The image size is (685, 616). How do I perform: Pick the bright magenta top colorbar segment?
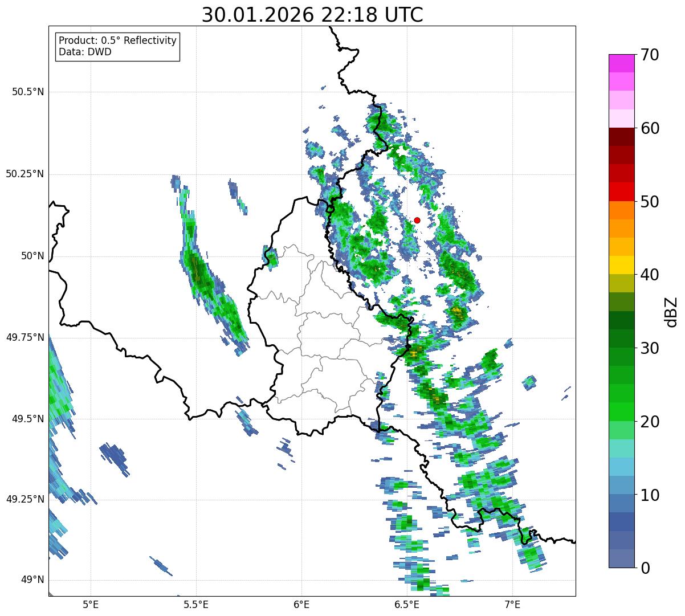pyautogui.click(x=621, y=63)
